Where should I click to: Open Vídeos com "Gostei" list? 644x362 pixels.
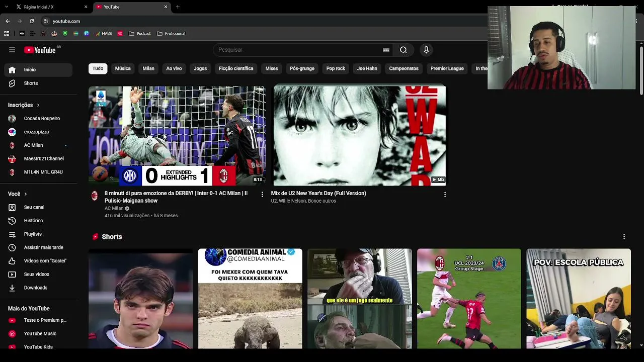tap(38, 261)
